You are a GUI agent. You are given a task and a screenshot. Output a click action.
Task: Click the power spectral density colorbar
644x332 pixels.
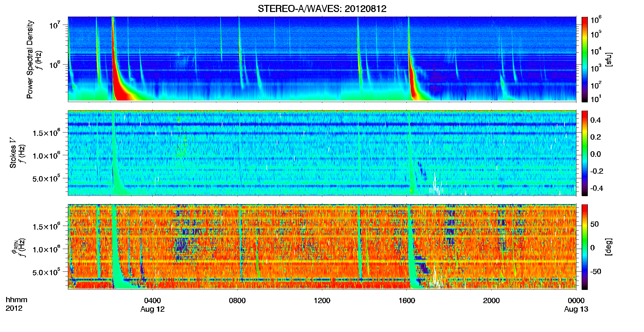(x=584, y=59)
